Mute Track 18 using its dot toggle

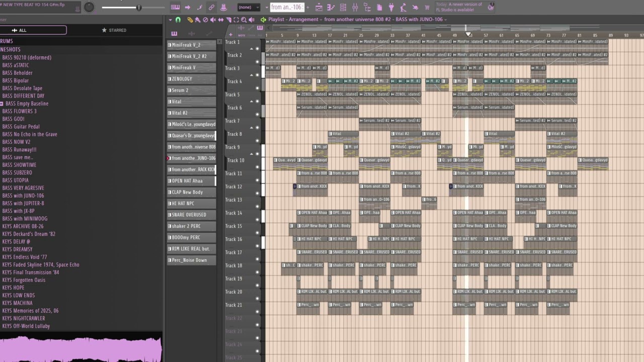(257, 271)
